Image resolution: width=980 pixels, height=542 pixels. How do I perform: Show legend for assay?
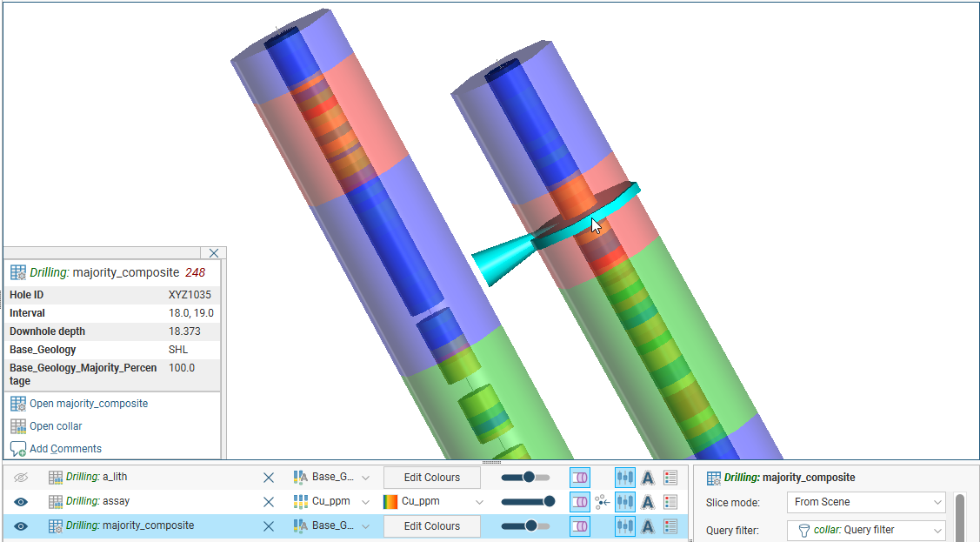pyautogui.click(x=670, y=502)
